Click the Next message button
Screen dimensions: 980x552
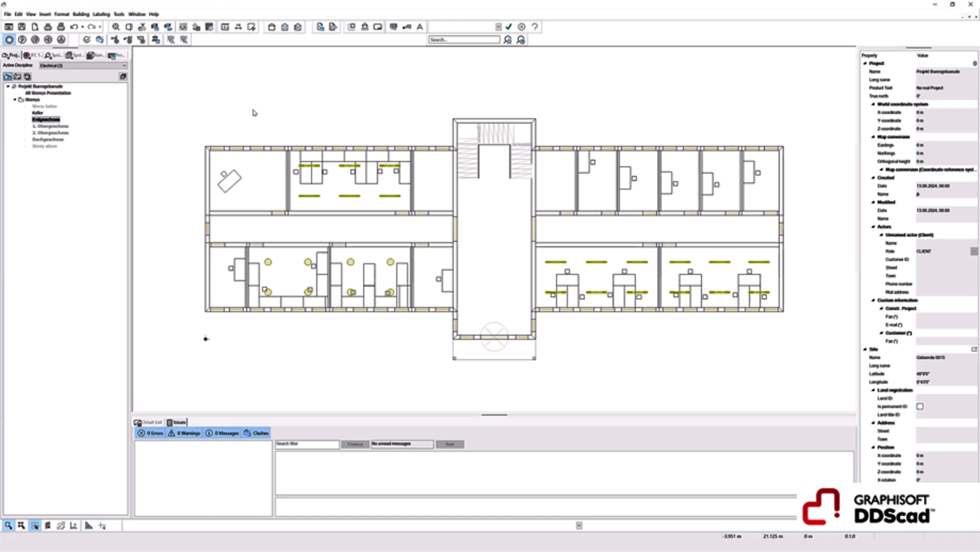tap(449, 444)
